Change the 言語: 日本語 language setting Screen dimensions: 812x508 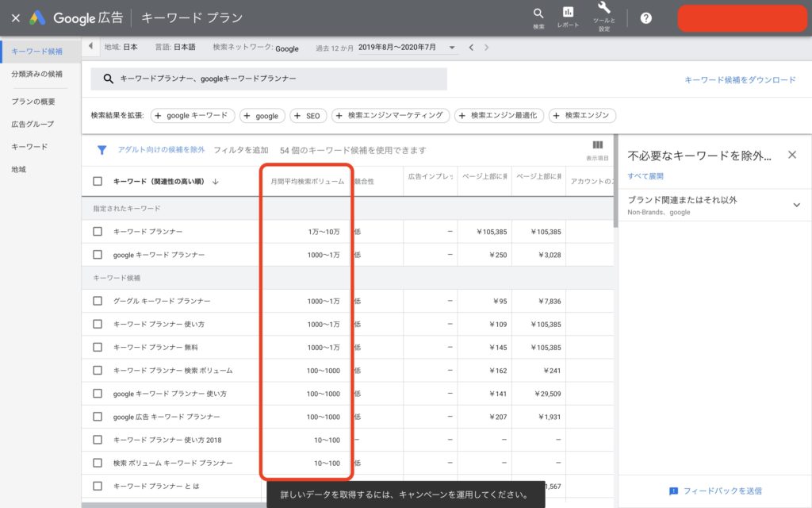point(175,47)
